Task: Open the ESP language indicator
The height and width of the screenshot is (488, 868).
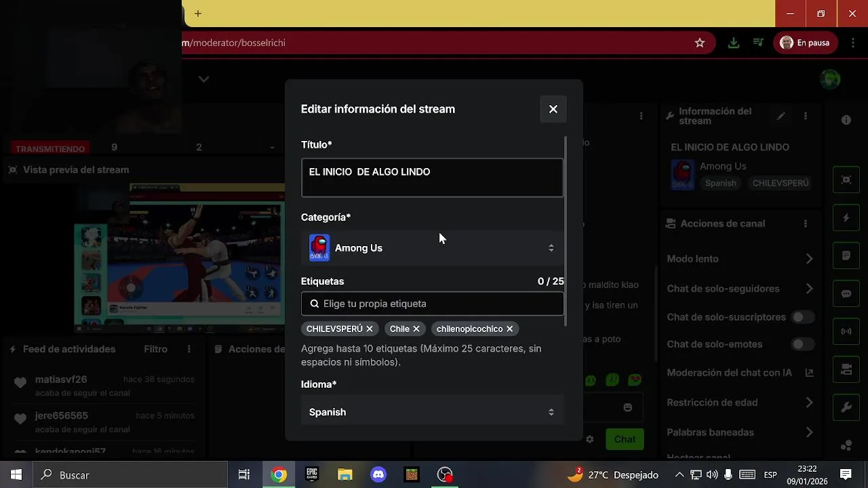Action: (x=770, y=474)
